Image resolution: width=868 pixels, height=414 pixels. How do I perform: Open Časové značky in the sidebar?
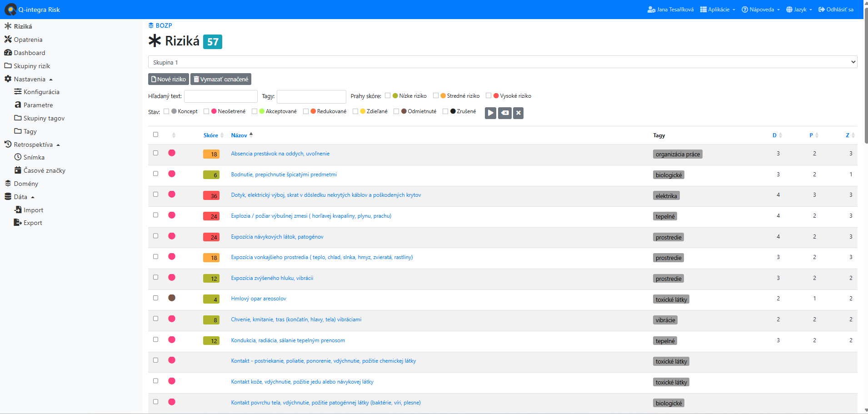click(44, 170)
